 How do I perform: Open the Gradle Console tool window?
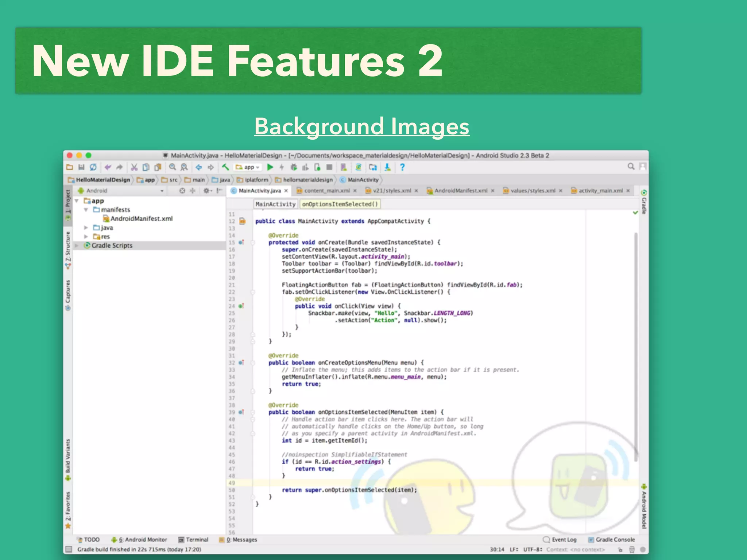coord(611,540)
